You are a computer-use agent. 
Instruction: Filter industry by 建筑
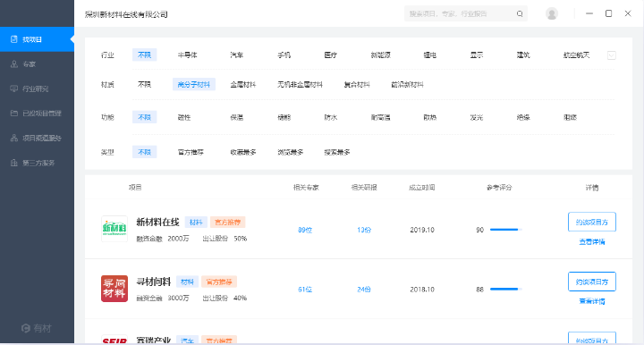pyautogui.click(x=523, y=55)
